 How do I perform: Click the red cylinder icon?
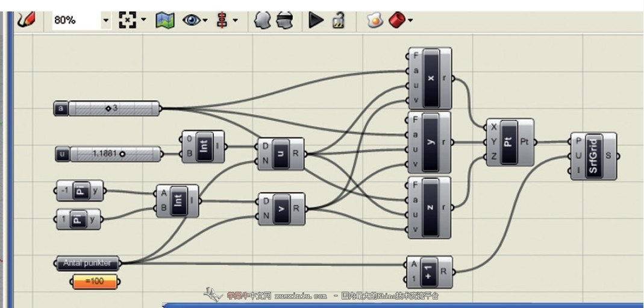coord(397,20)
